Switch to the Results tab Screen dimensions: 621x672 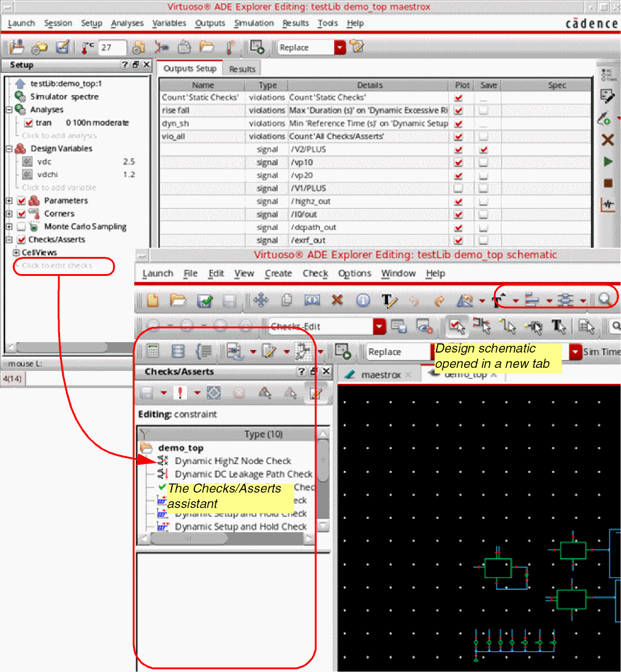tap(242, 69)
